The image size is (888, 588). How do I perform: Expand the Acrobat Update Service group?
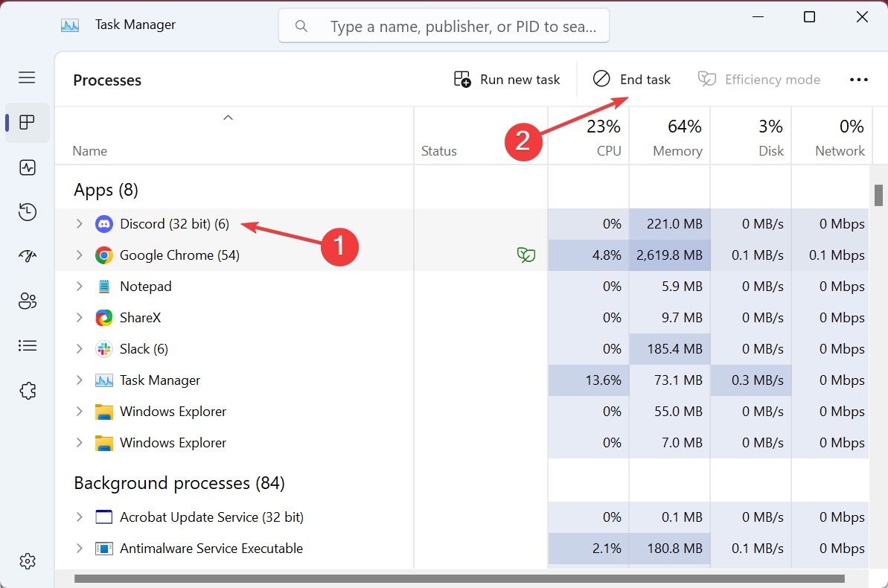pos(80,517)
